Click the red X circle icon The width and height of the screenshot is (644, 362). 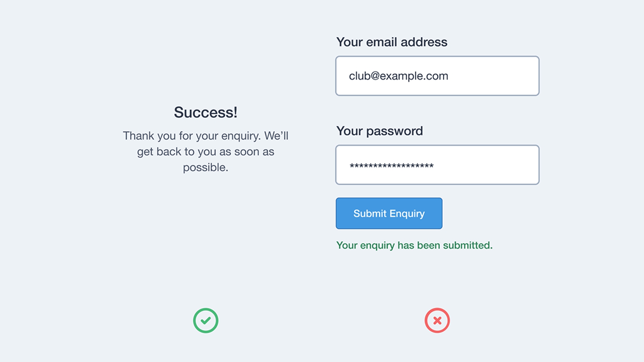tap(437, 320)
